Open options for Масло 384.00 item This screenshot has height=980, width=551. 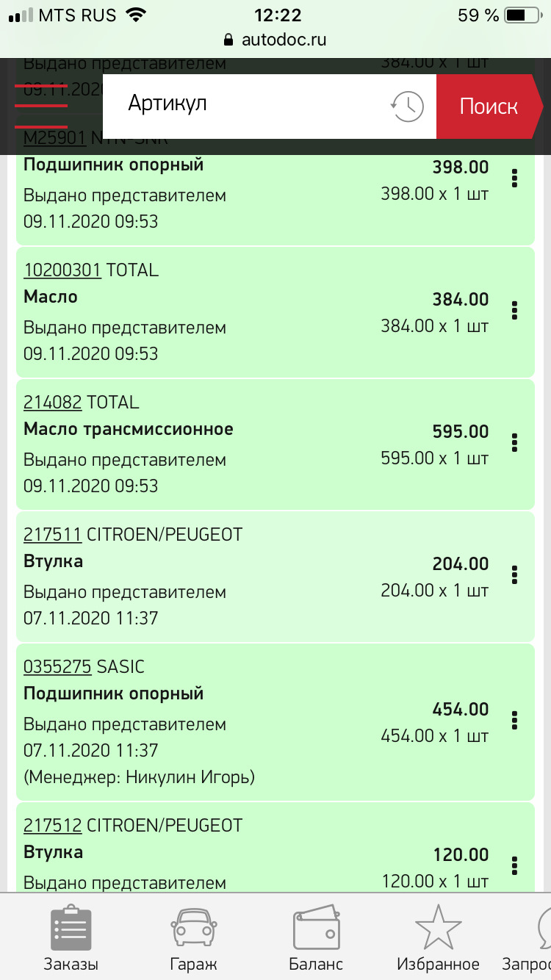pos(514,310)
